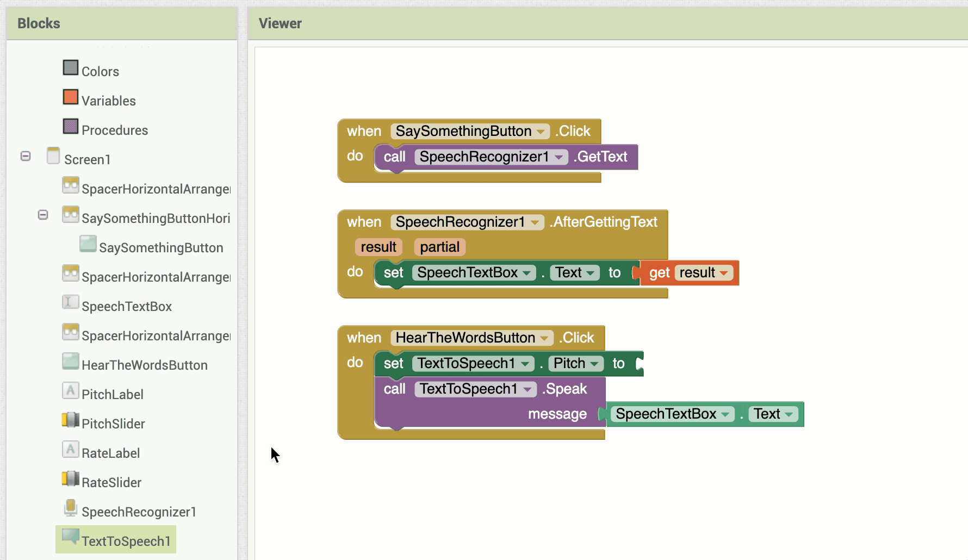Open the Variables blocks drawer icon
This screenshot has width=968, height=560.
tap(71, 97)
